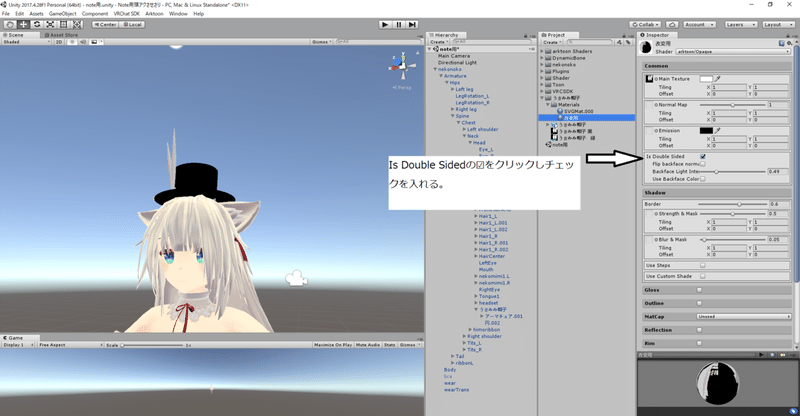800x416 pixels.
Task: Collapse Materials folder in Project
Action: click(548, 105)
